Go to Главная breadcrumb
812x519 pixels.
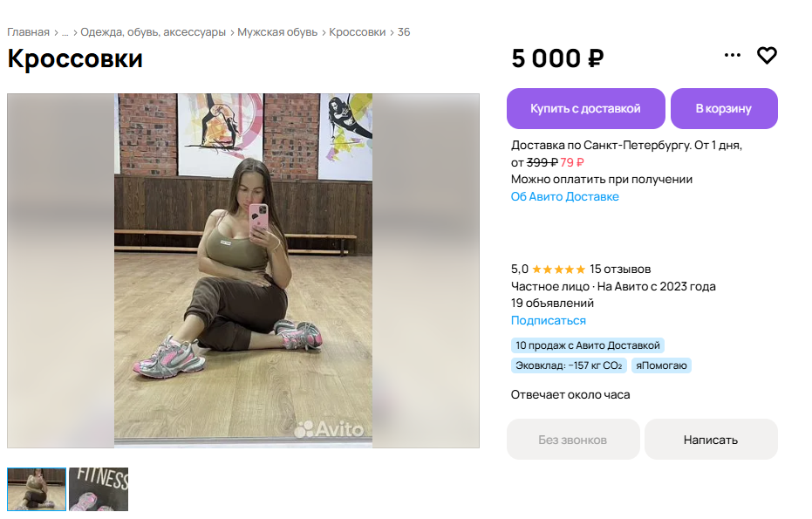pyautogui.click(x=28, y=32)
